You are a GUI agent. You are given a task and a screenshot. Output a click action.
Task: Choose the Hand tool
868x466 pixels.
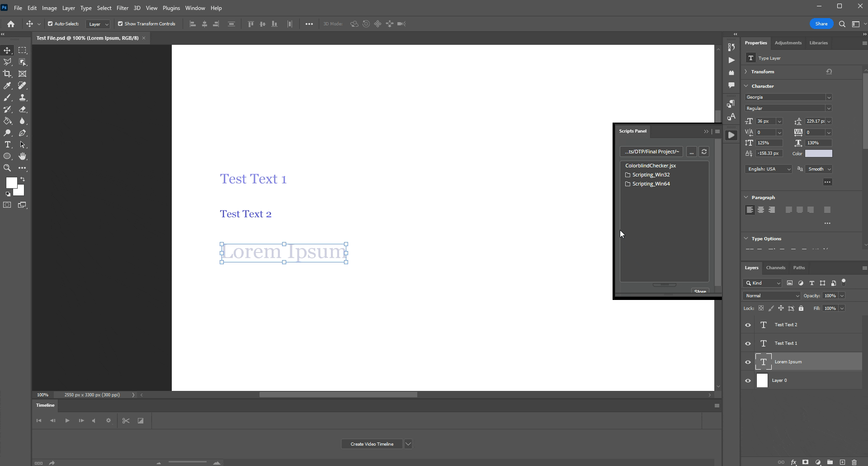(23, 157)
